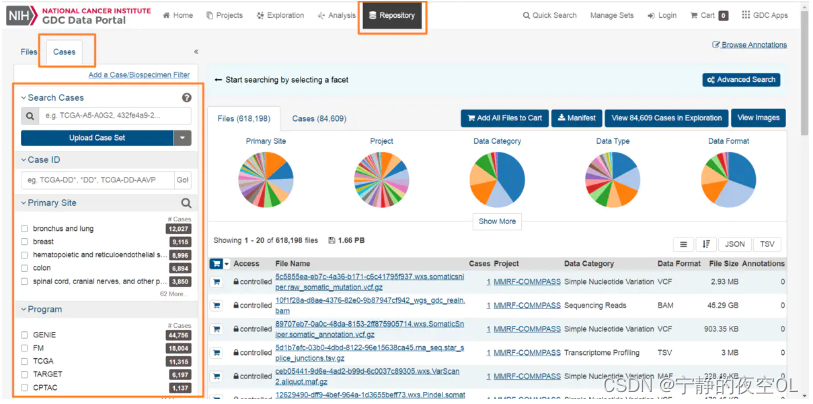Export the table as TSV
Image resolution: width=813 pixels, height=404 pixels.
click(767, 244)
